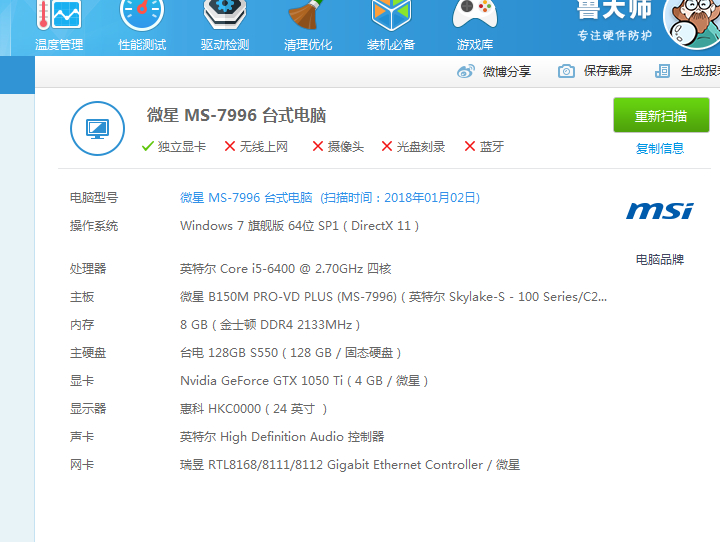The image size is (720, 542).
Task: Click the 鲁大师 mascot avatar
Action: coord(692,23)
